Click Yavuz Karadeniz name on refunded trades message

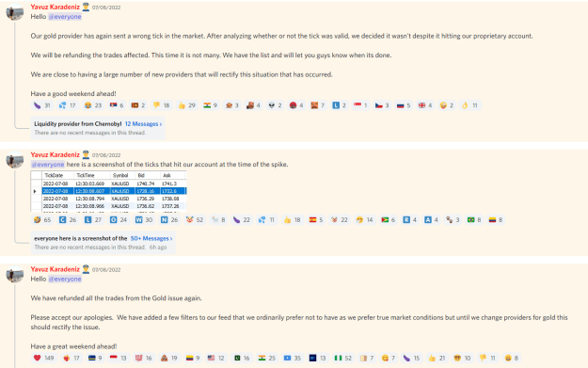tap(56, 269)
